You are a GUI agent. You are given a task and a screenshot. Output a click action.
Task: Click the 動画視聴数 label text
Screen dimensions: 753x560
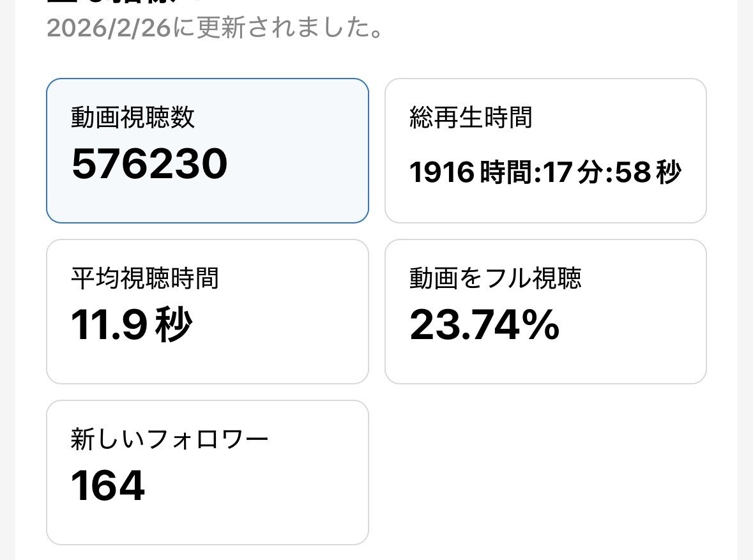click(133, 117)
